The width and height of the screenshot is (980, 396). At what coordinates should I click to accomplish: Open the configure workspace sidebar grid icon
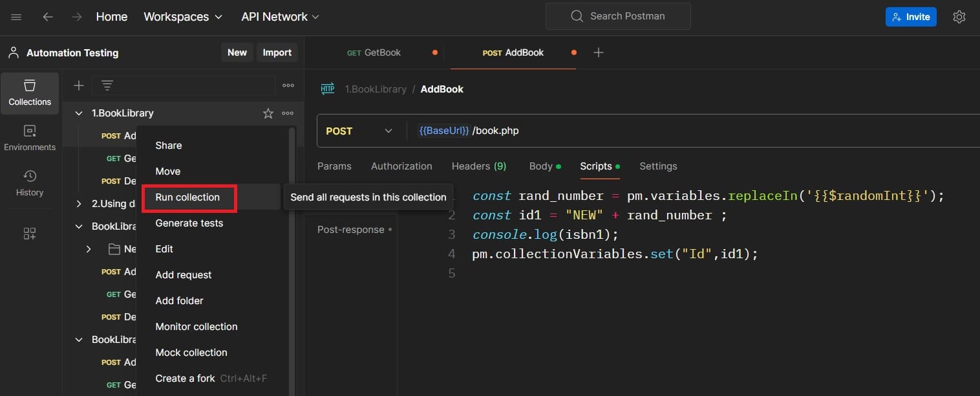coord(30,234)
